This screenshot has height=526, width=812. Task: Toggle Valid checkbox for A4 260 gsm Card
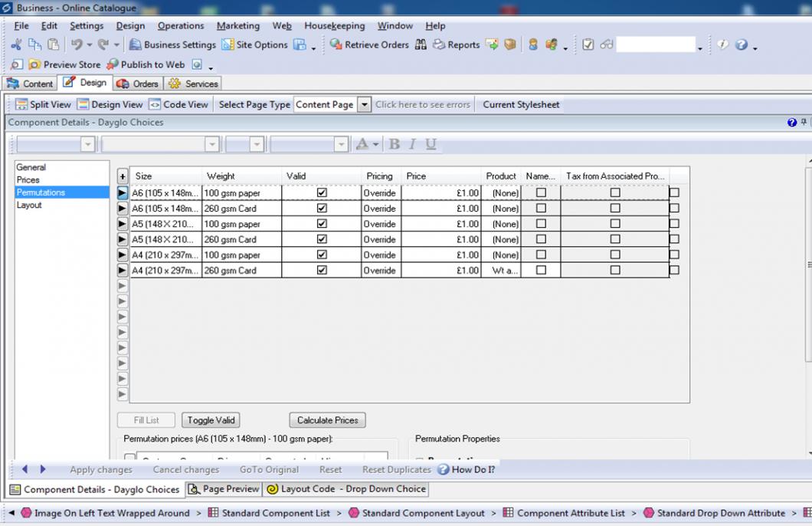click(322, 271)
